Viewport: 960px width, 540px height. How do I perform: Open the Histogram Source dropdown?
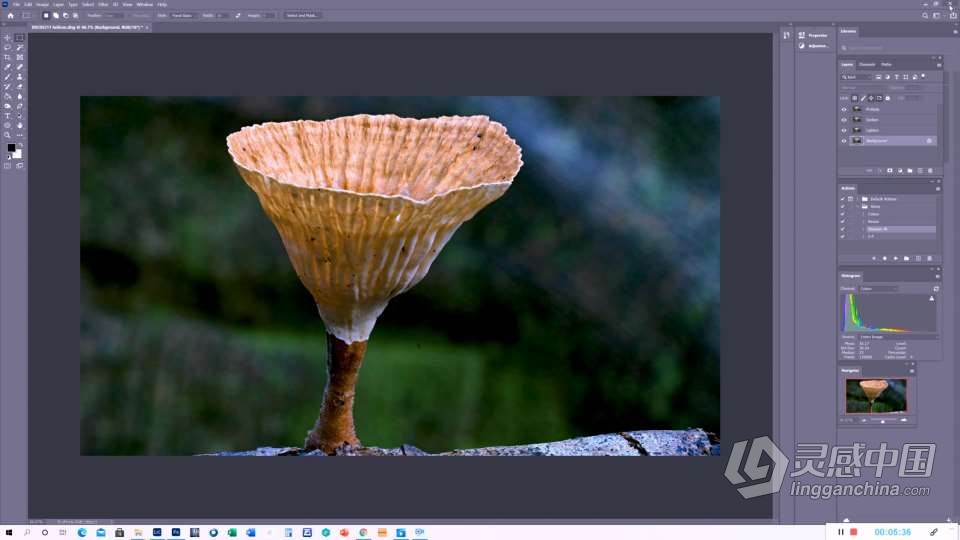pos(898,337)
